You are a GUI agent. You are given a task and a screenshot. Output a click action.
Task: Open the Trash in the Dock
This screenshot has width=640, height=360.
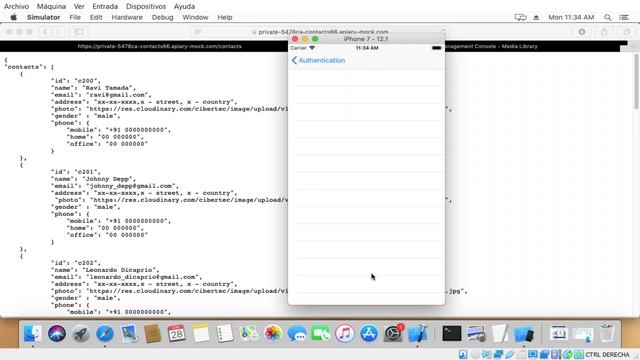pyautogui.click(x=607, y=333)
